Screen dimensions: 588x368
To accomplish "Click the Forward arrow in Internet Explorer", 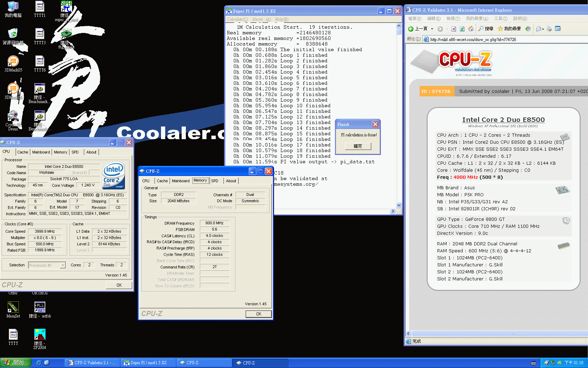I will [440, 29].
